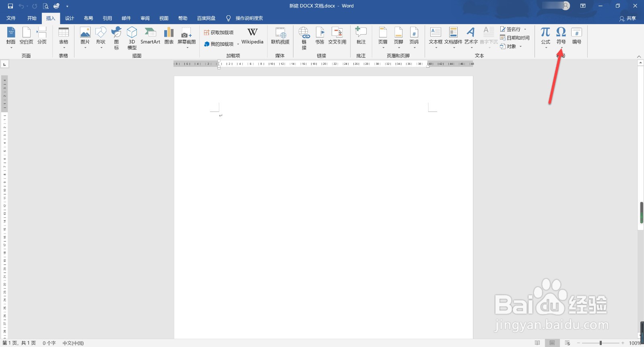Insert a 3D model (3D模型)

[132, 38]
